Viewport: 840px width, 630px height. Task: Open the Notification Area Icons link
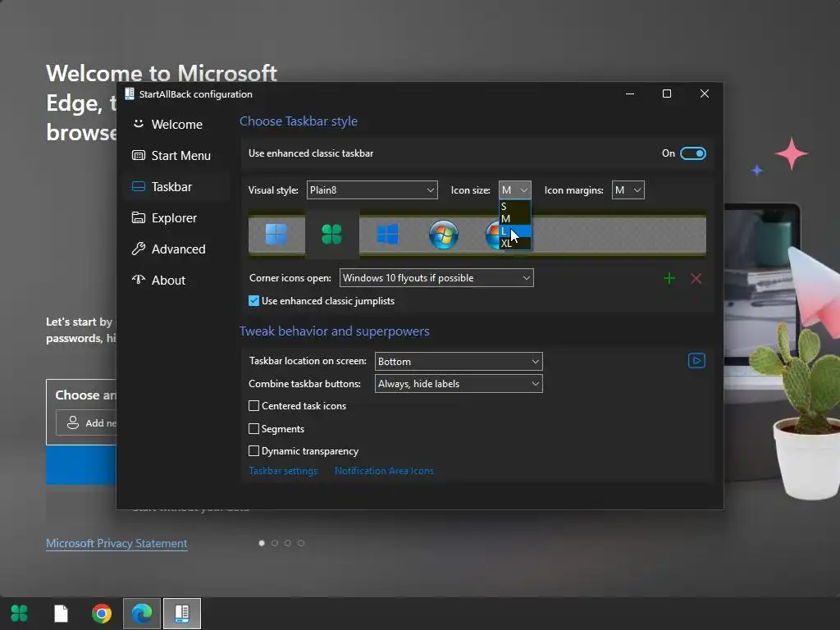click(384, 471)
